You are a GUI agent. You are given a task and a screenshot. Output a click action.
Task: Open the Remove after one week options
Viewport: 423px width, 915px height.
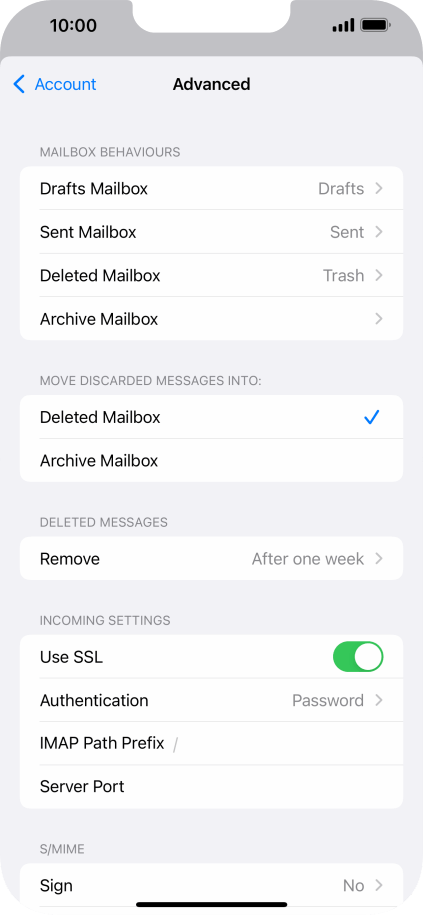click(x=211, y=558)
